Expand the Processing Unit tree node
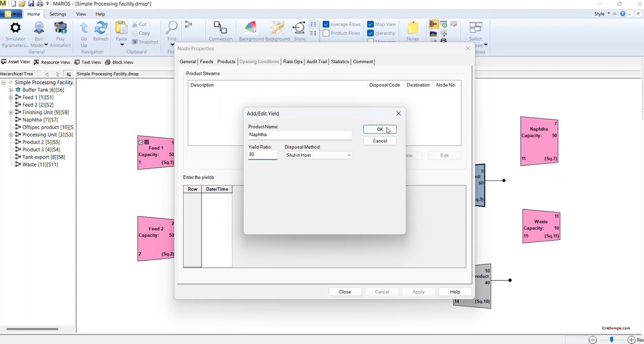This screenshot has height=344, width=644. tap(11, 135)
